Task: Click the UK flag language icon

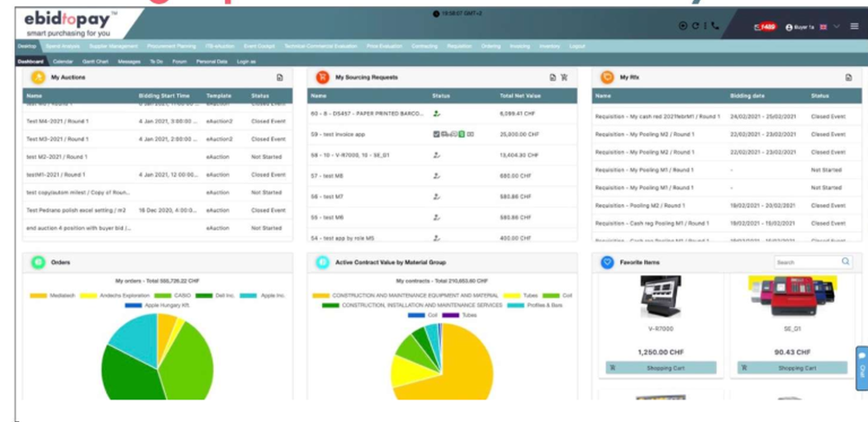Action: tap(823, 27)
